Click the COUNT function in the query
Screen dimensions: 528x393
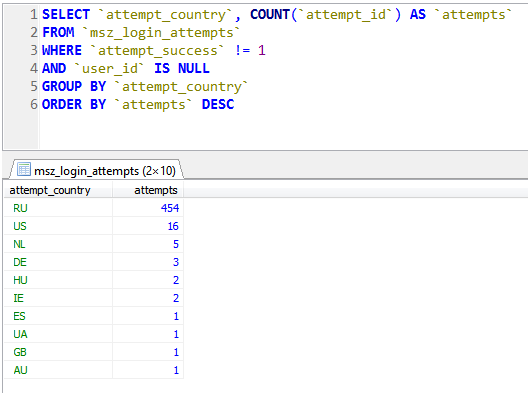pyautogui.click(x=270, y=14)
